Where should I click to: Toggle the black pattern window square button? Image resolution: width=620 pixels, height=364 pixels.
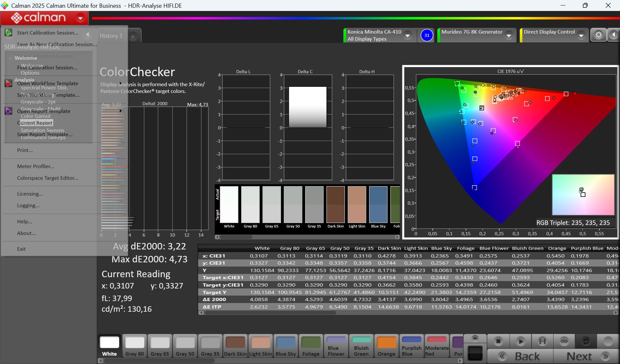click(x=475, y=353)
